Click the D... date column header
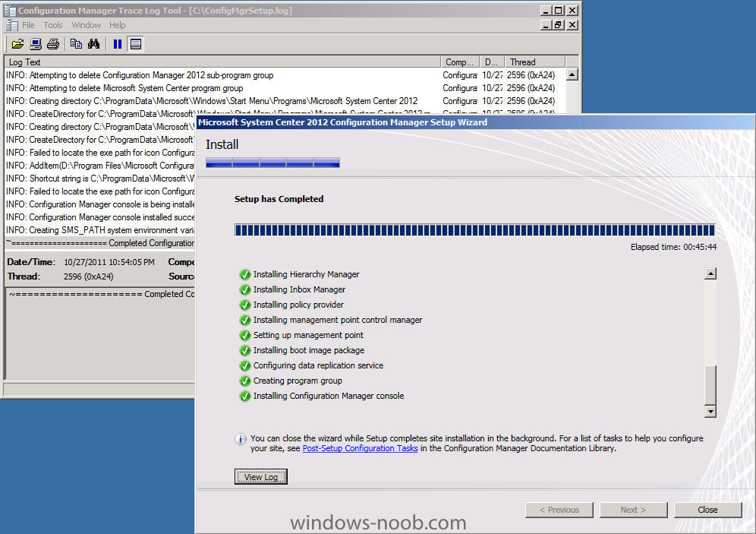756x534 pixels. pos(492,62)
